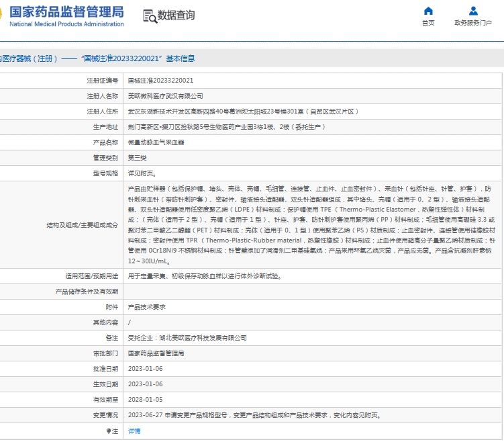The image size is (504, 442).
Task: Click the structure description paragraph starting 产品由贮样器
Action: (x=311, y=225)
